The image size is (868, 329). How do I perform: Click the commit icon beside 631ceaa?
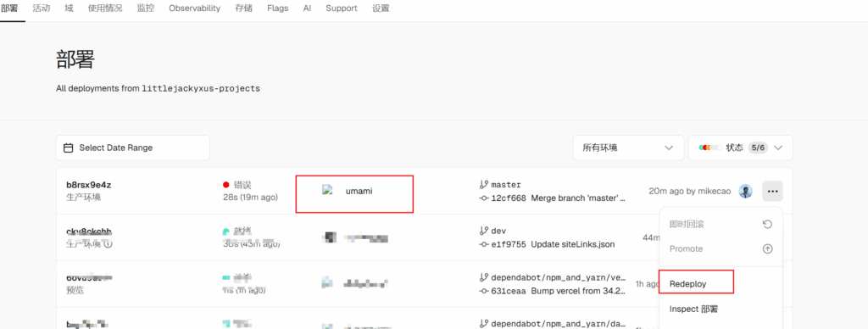tap(484, 291)
